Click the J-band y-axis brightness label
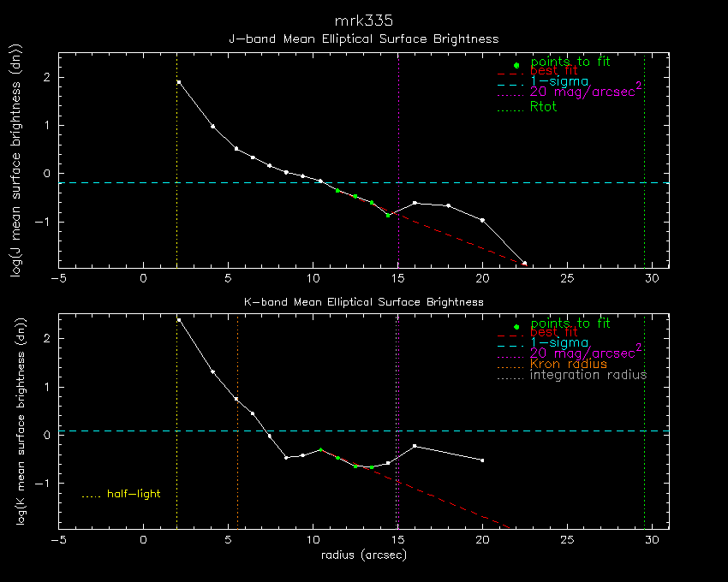Screen dimensions: 728x582 pos(15,161)
